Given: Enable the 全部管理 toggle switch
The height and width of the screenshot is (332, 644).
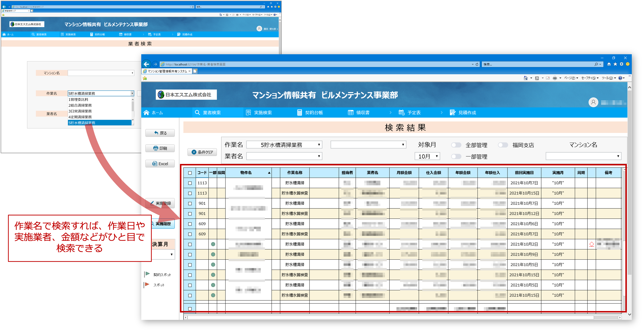Looking at the screenshot, I should coord(456,145).
